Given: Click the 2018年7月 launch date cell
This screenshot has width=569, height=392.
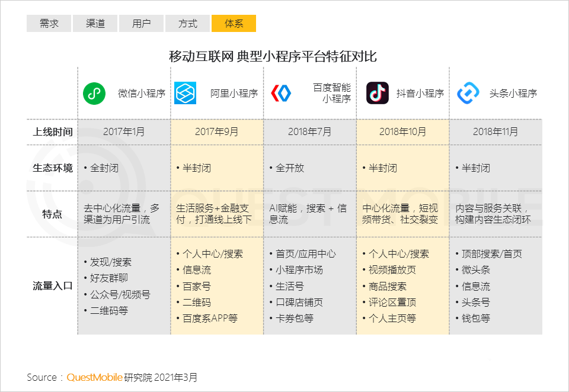Looking at the screenshot, I should tap(309, 131).
